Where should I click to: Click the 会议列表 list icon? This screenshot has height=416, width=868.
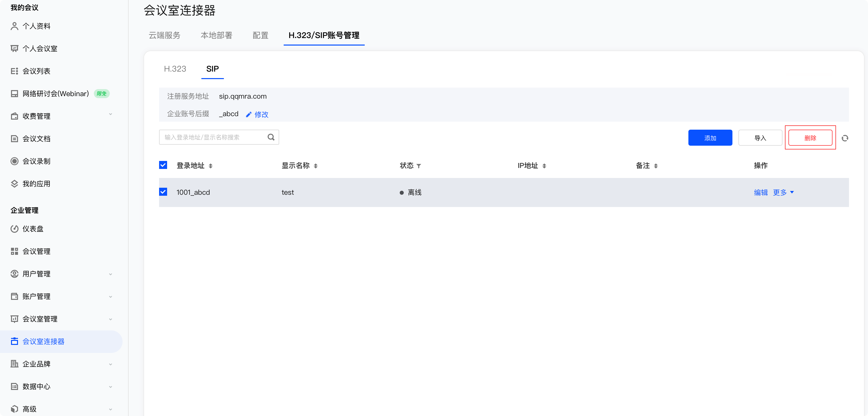[x=14, y=71]
